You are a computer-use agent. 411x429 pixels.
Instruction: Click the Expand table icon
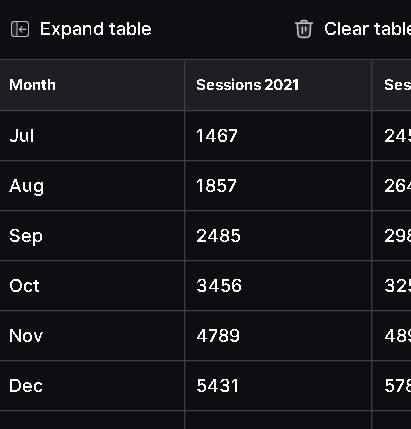[20, 29]
